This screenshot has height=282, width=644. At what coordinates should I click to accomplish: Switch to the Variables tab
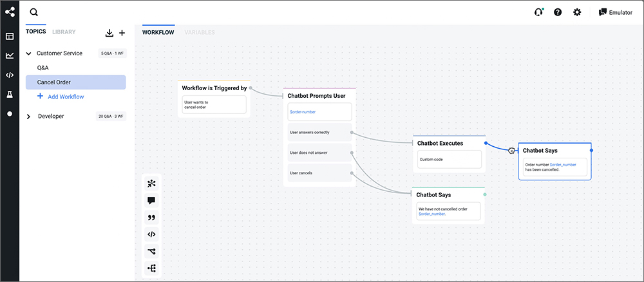coord(200,32)
